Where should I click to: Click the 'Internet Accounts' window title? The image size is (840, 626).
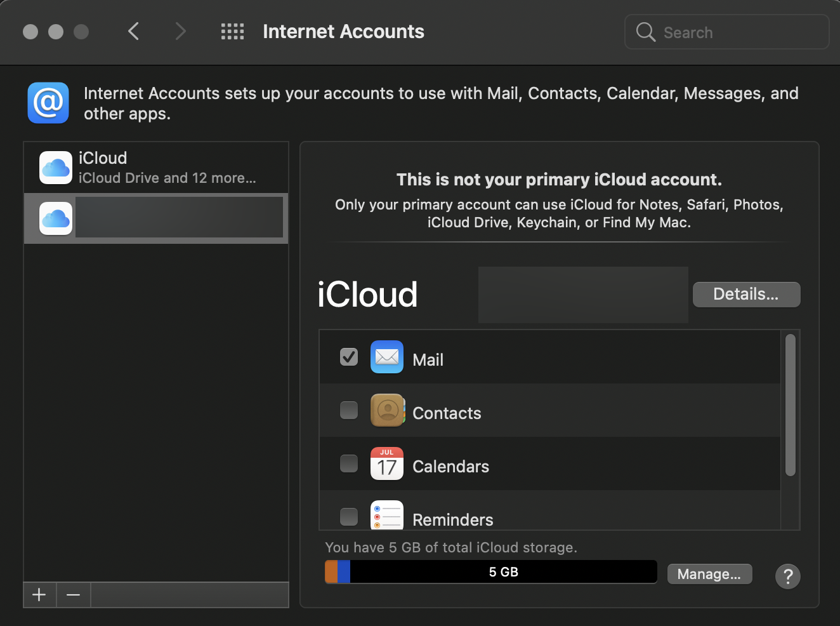pos(343,31)
